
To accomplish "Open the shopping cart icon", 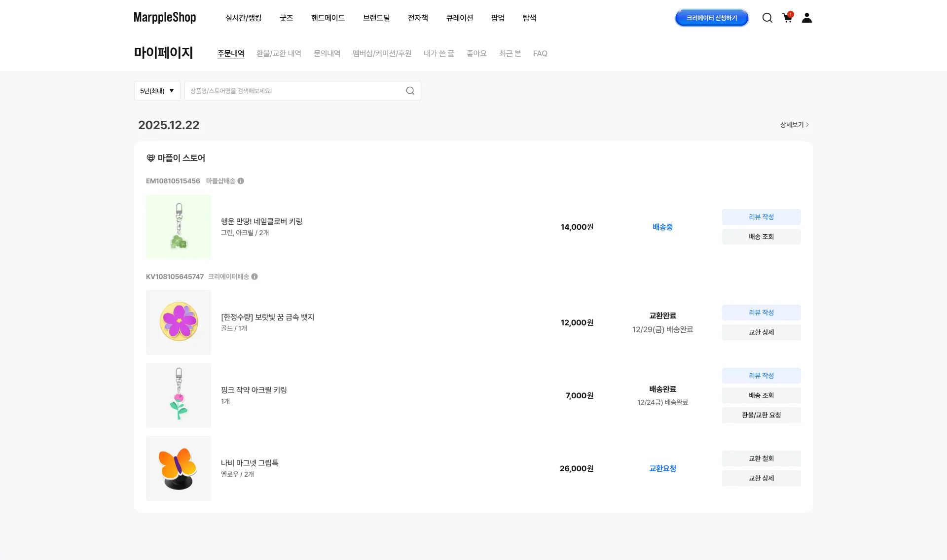I will (x=787, y=18).
